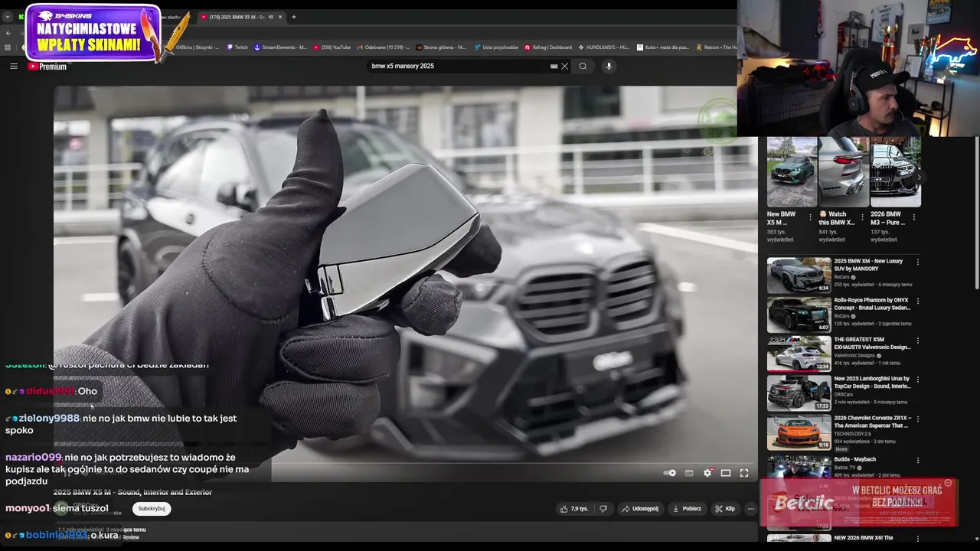Click the Pobierz download button
This screenshot has height=551, width=980.
point(687,509)
